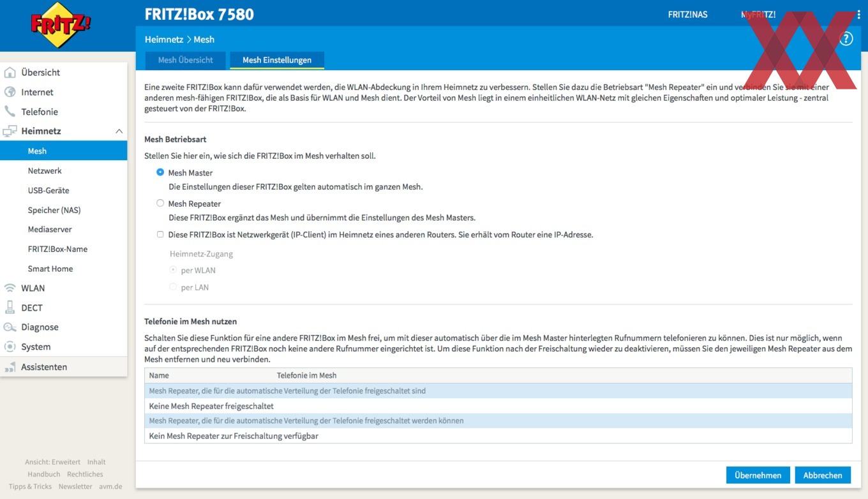This screenshot has height=499, width=868.
Task: Click the FRITZ!Box 7580 title
Action: [199, 14]
